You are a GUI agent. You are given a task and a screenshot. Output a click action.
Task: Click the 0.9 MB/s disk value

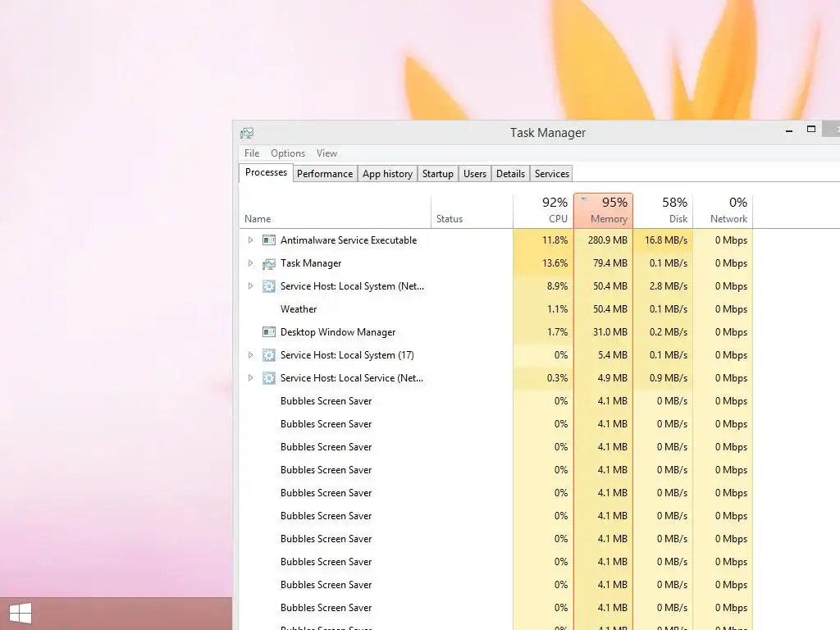pyautogui.click(x=669, y=377)
